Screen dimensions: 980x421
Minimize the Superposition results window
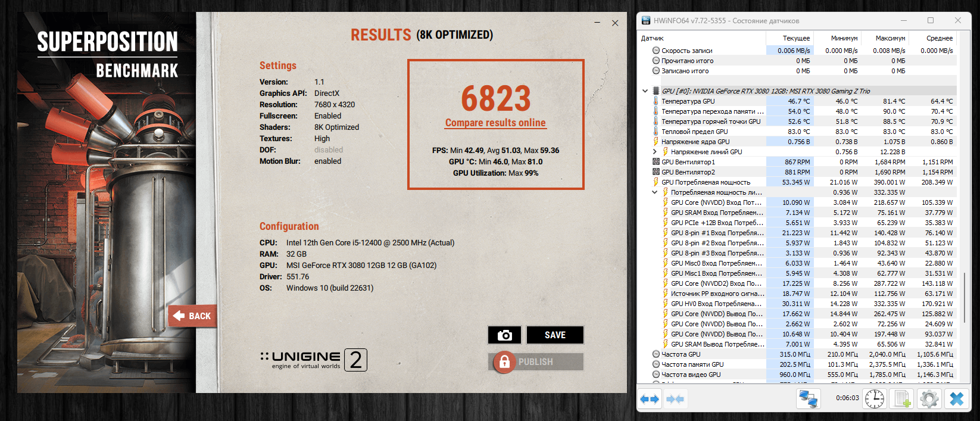point(597,23)
